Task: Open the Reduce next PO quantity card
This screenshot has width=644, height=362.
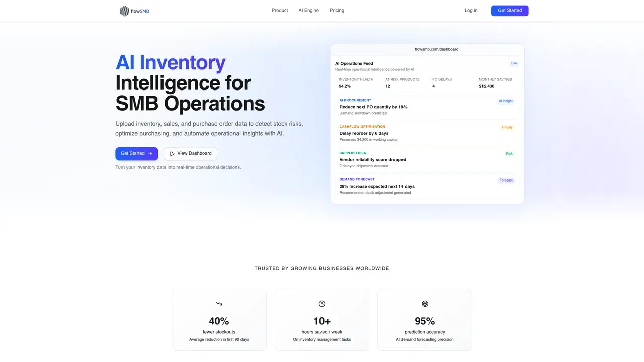Action: (x=427, y=107)
